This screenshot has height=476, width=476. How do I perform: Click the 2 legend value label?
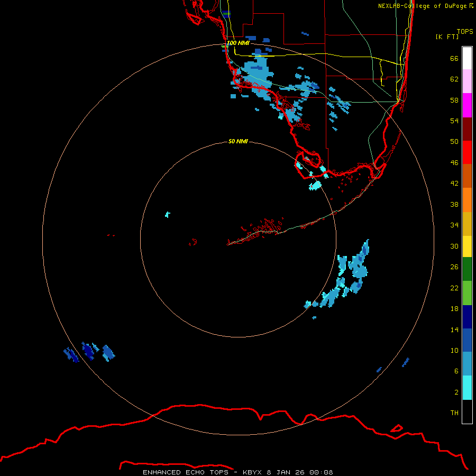(x=456, y=392)
